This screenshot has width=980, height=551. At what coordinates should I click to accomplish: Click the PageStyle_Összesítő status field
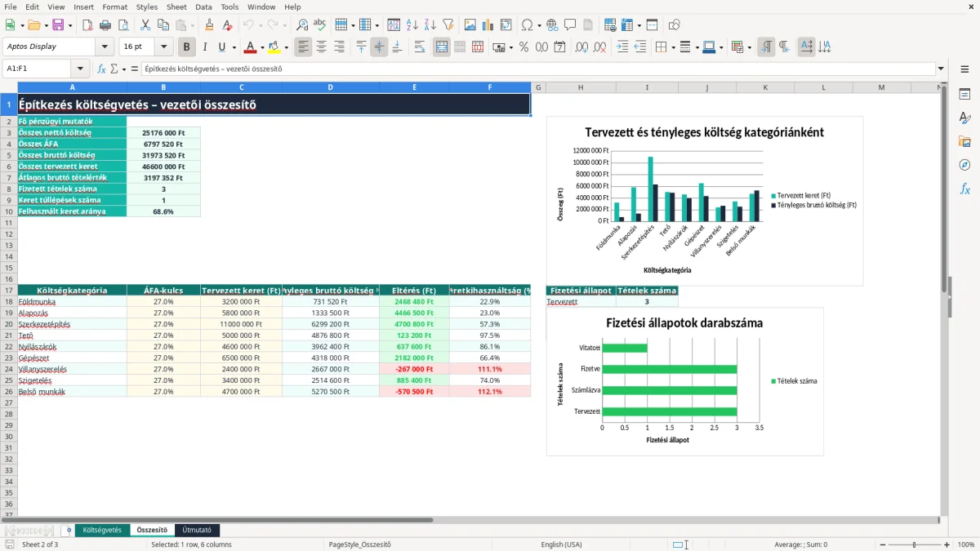click(359, 544)
